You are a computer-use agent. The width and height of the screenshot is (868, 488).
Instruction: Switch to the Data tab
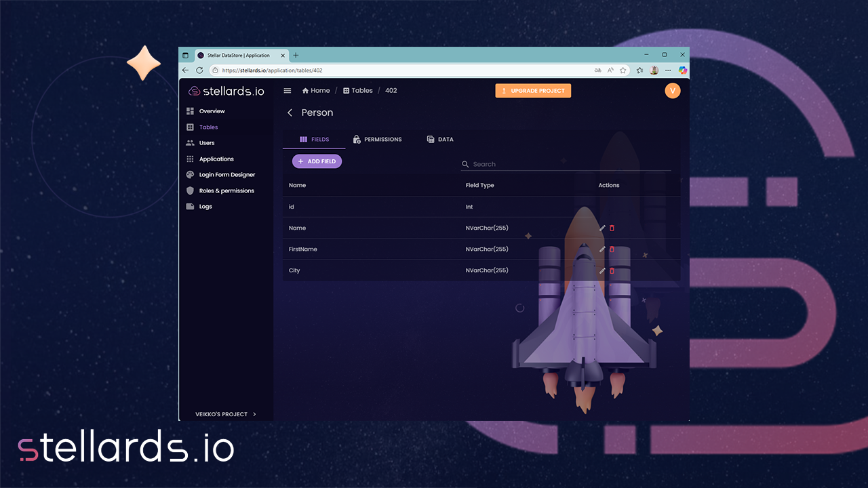pyautogui.click(x=440, y=140)
